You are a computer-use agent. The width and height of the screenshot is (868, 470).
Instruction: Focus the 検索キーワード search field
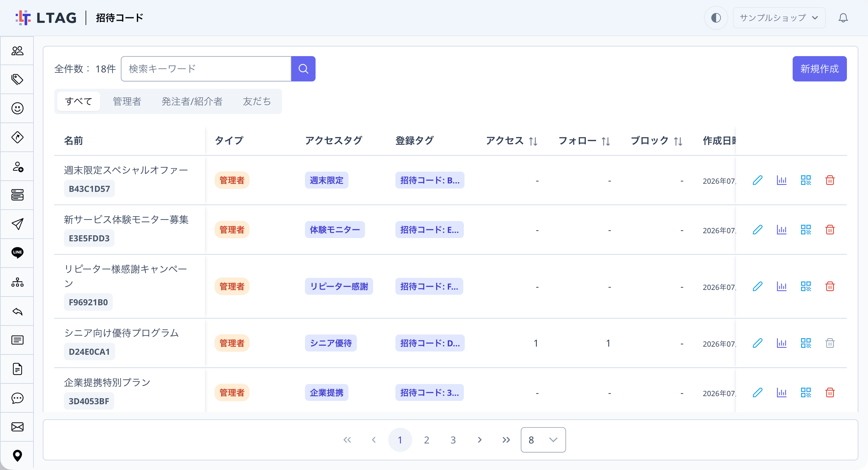click(x=206, y=69)
